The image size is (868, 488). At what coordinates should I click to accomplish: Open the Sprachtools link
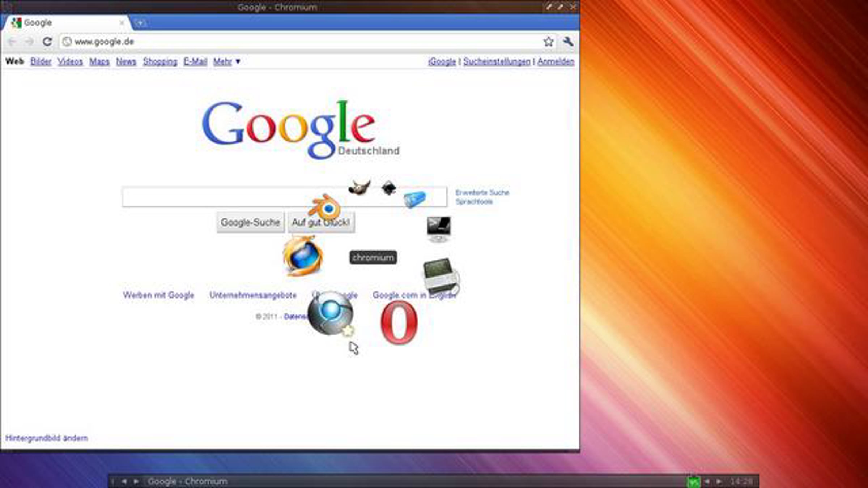pos(474,202)
